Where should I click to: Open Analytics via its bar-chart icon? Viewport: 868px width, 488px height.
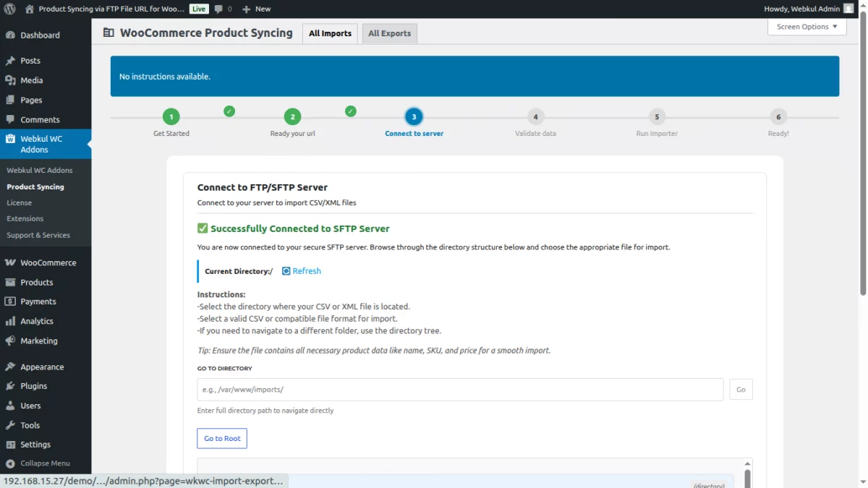(10, 321)
